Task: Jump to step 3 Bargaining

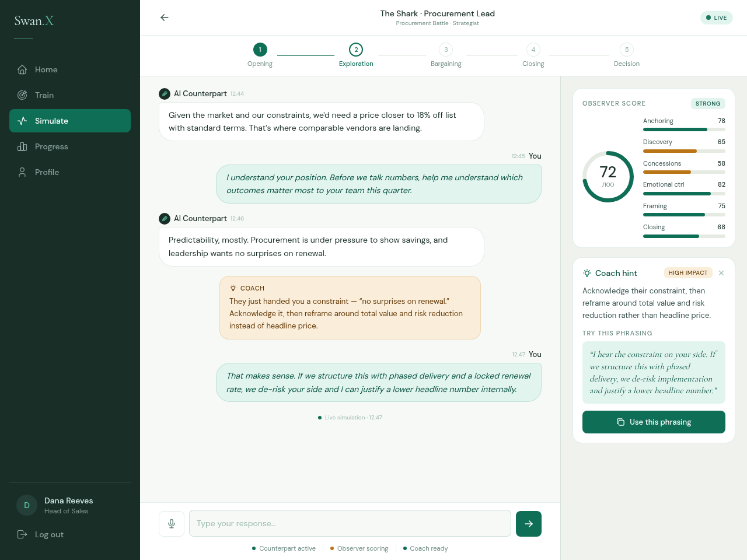Action: point(446,55)
